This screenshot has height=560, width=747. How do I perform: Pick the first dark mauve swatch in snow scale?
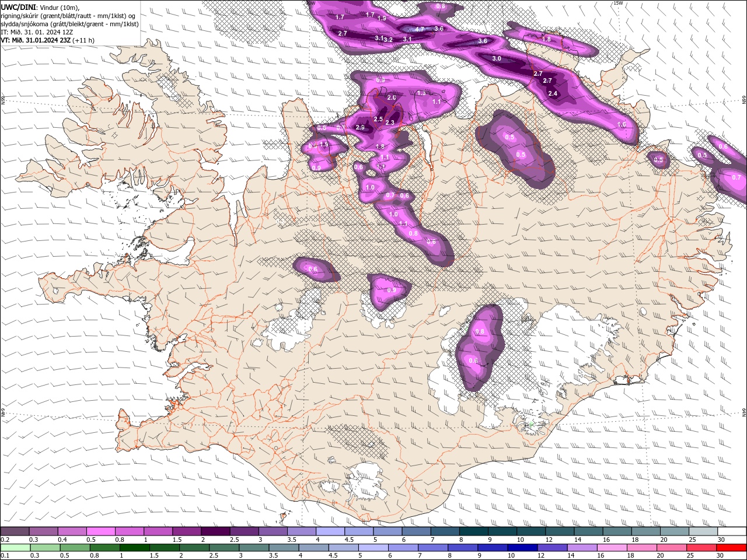click(x=14, y=531)
